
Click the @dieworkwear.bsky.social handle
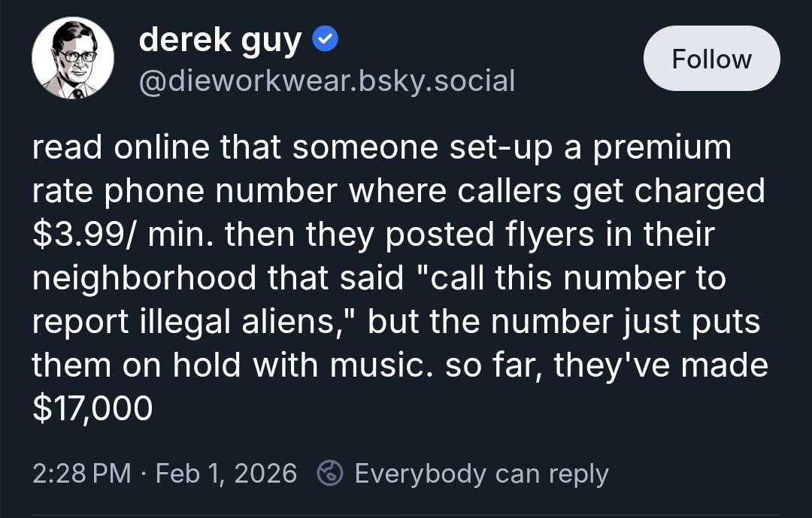pyautogui.click(x=327, y=80)
